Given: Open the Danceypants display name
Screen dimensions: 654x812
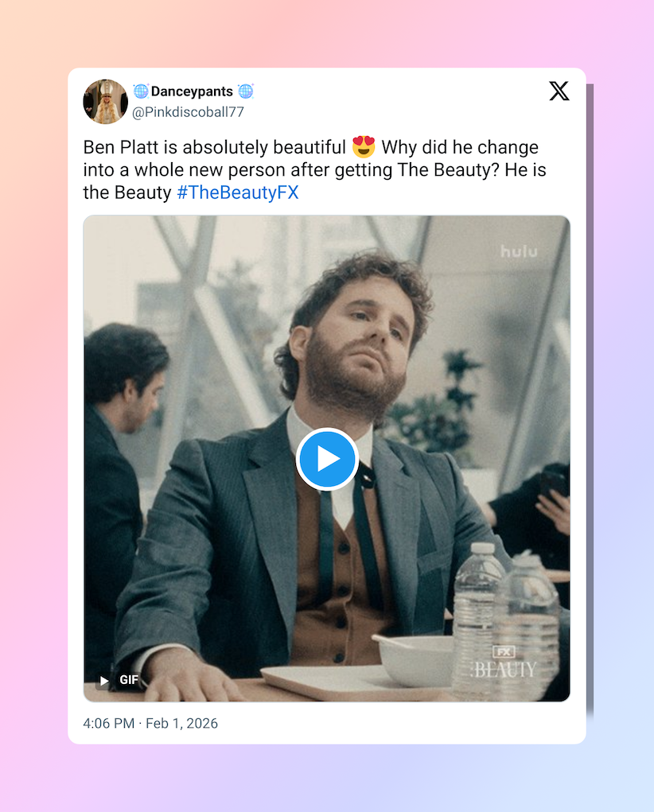Looking at the screenshot, I should (x=192, y=91).
